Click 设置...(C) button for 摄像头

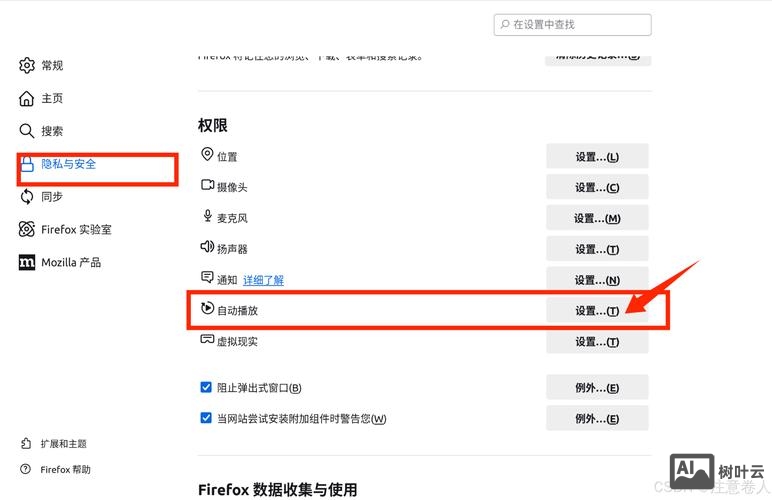[x=597, y=187]
